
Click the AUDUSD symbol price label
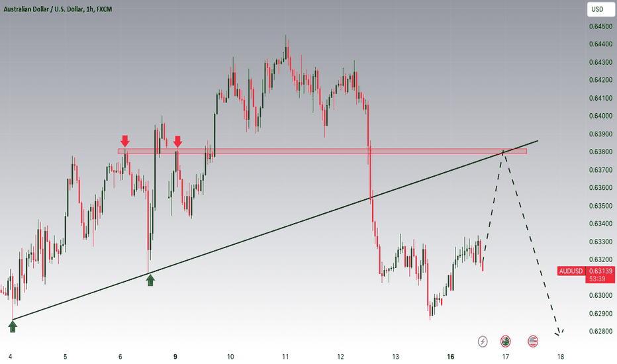571,271
